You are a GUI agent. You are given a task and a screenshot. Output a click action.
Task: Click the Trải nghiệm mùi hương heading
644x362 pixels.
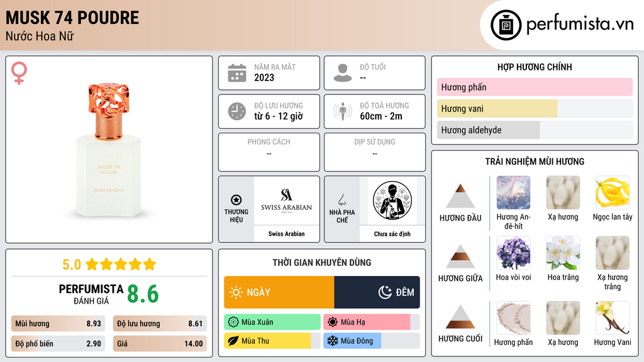[x=535, y=162]
